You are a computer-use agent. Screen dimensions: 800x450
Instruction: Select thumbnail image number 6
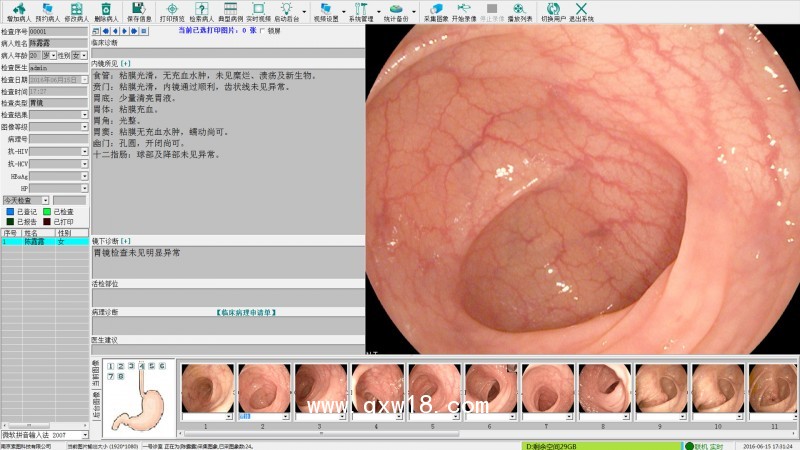coord(490,388)
